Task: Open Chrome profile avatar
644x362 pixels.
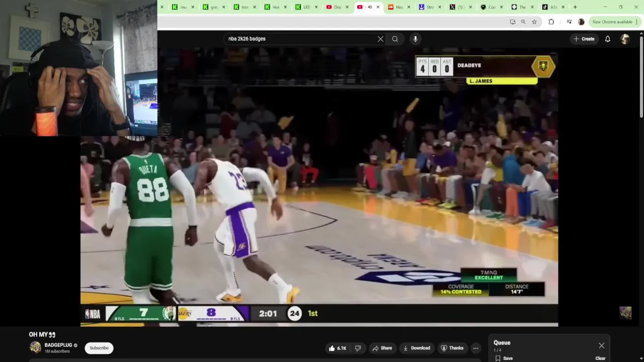Action: point(581,22)
